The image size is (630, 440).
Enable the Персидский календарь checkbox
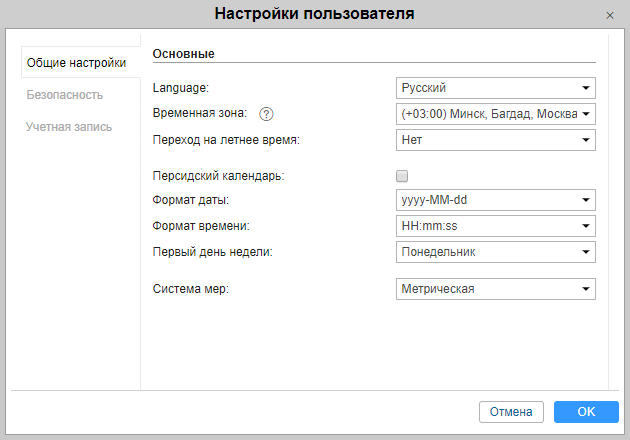coord(402,176)
